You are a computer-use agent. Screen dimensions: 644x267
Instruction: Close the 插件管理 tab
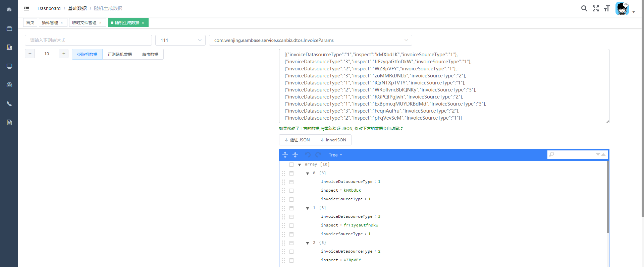pos(62,23)
